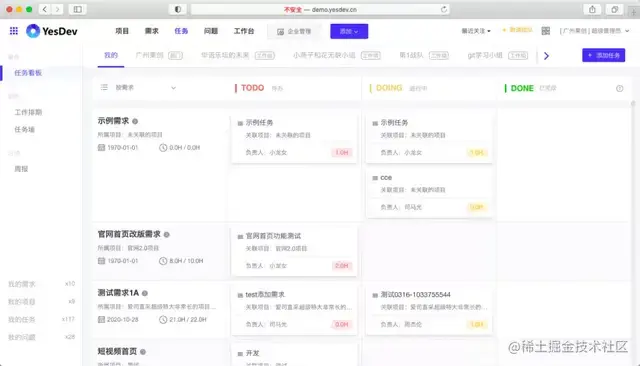Open the cce task card
This screenshot has height=366, width=640.
[x=429, y=193]
